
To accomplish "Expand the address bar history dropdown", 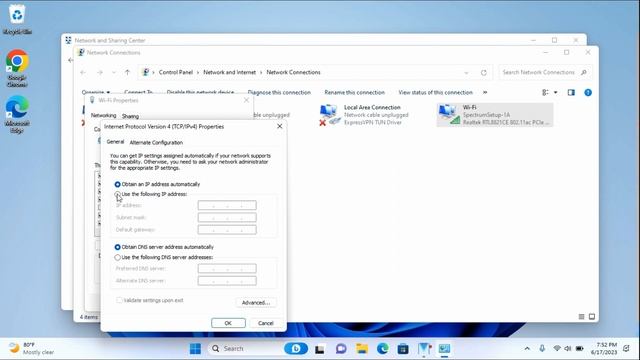I will (x=466, y=73).
